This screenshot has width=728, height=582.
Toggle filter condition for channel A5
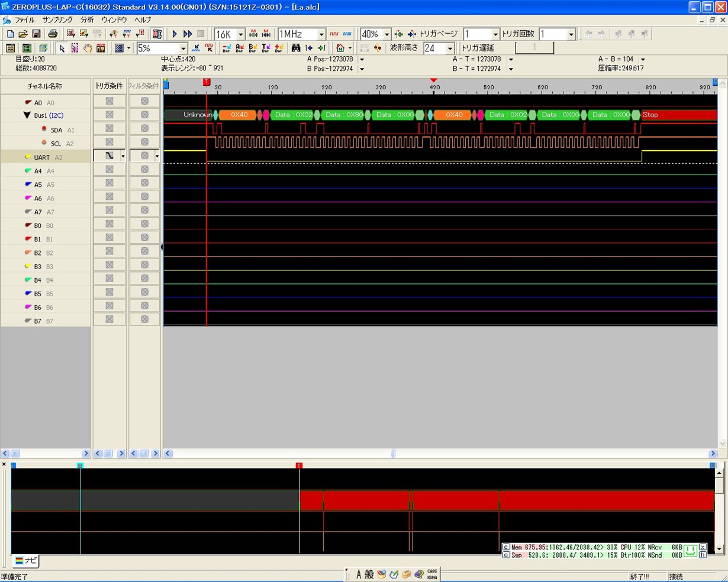coord(144,183)
